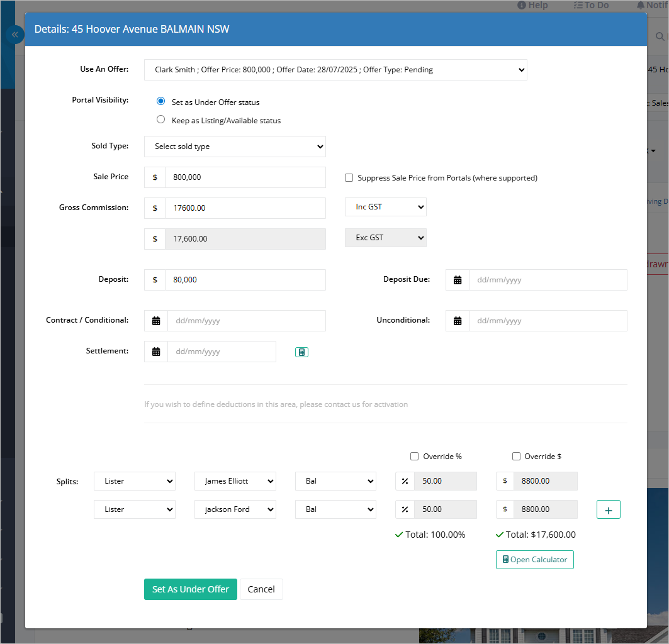Enable the Override % checkbox
Viewport: 669px width, 644px height.
[414, 457]
